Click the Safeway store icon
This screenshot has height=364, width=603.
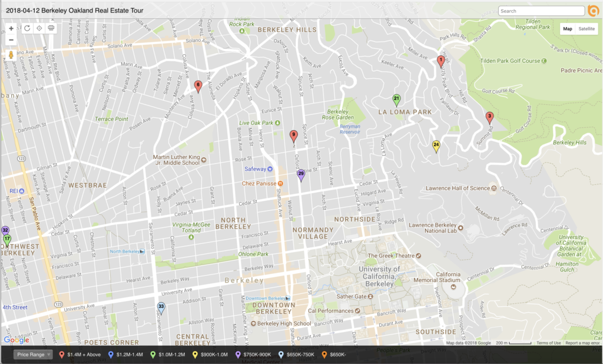(270, 169)
